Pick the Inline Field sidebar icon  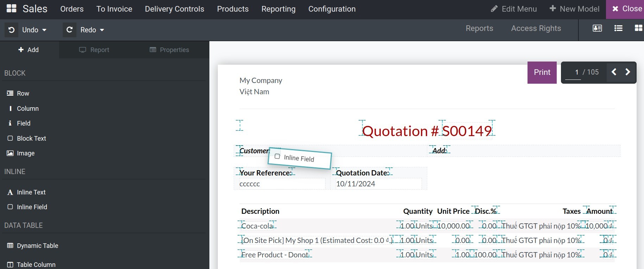pos(10,207)
